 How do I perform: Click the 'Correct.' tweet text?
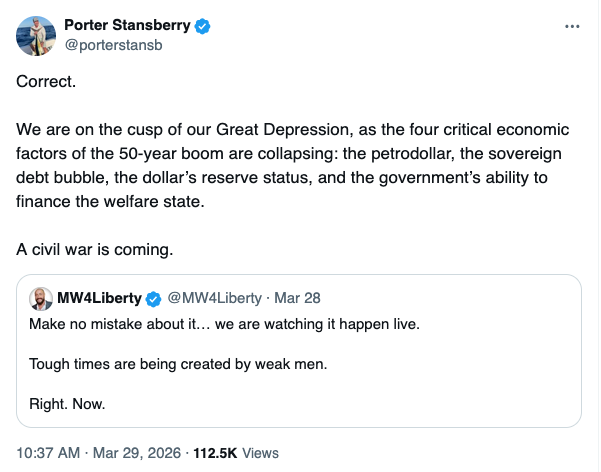(x=46, y=81)
